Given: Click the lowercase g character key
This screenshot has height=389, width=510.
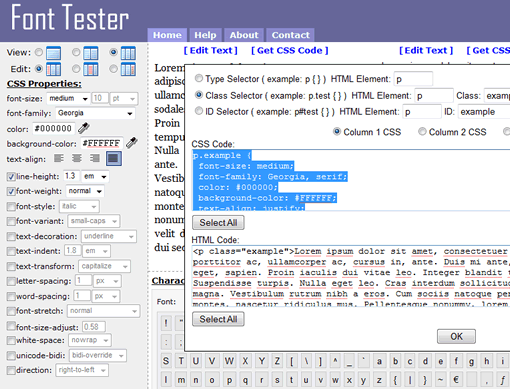Looking at the screenshot, I should click(x=471, y=361).
